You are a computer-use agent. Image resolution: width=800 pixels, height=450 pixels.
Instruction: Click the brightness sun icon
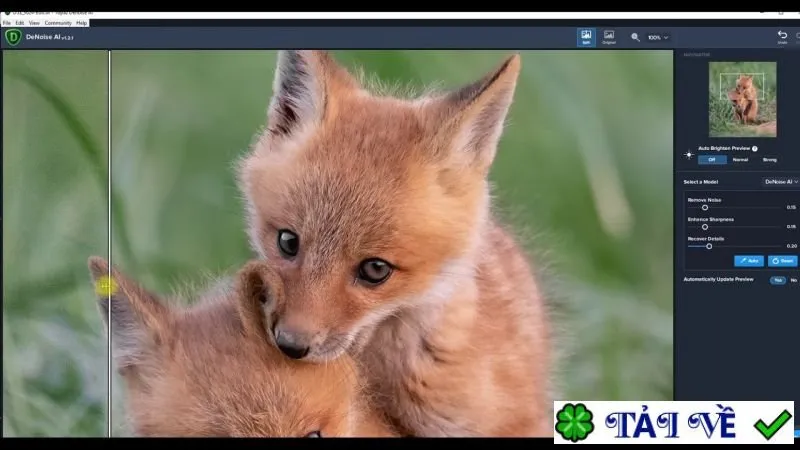point(689,155)
